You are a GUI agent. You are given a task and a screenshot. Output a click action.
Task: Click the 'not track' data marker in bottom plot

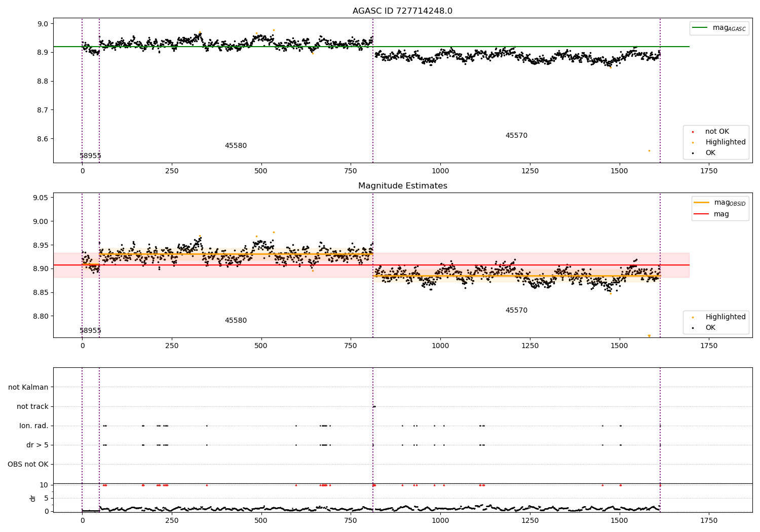coord(374,406)
